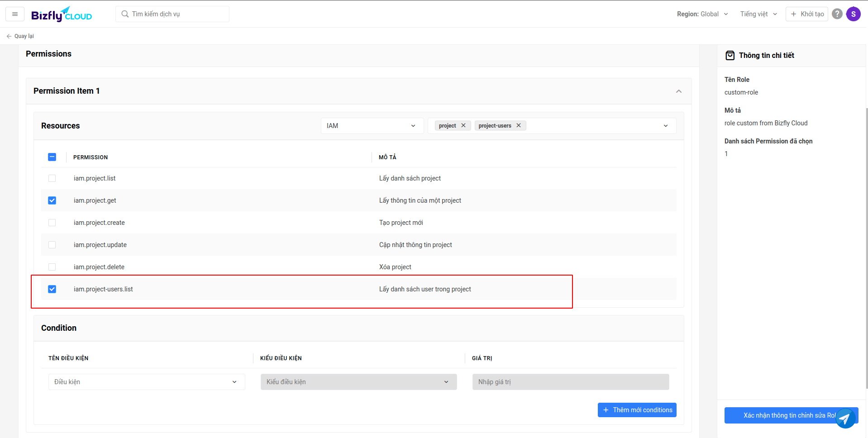868x438 pixels.
Task: Open the IAM service dropdown
Action: click(372, 126)
